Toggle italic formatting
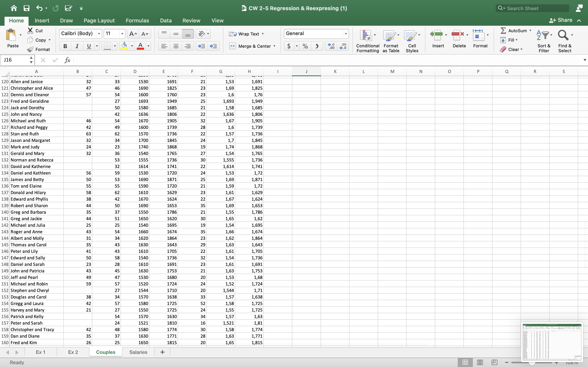This screenshot has height=367, width=588. click(77, 46)
